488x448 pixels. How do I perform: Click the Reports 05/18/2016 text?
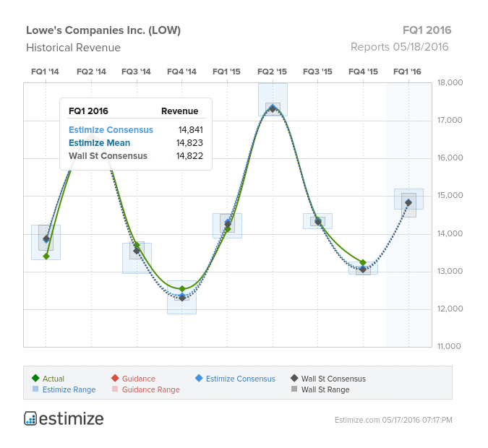(400, 47)
